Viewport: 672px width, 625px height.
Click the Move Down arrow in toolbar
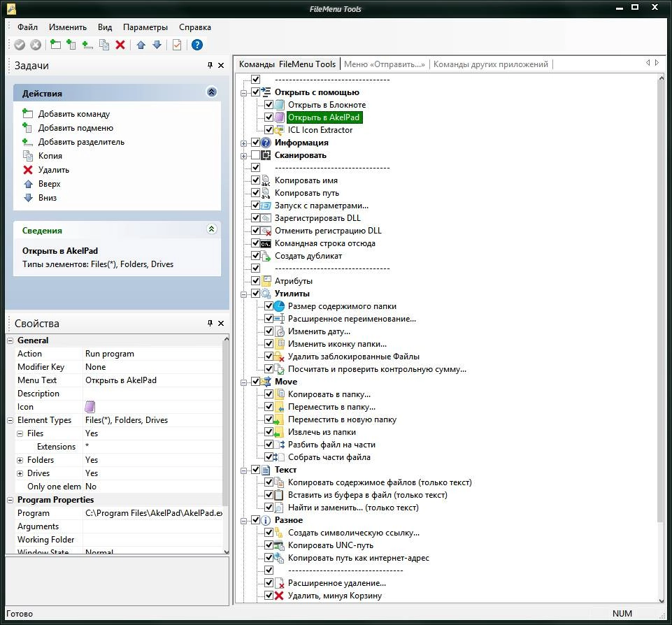point(157,45)
